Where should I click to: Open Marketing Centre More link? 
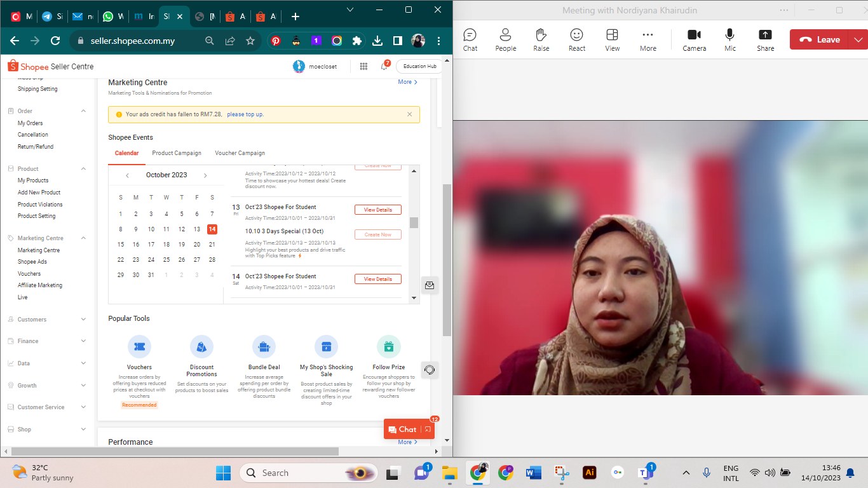(x=407, y=82)
